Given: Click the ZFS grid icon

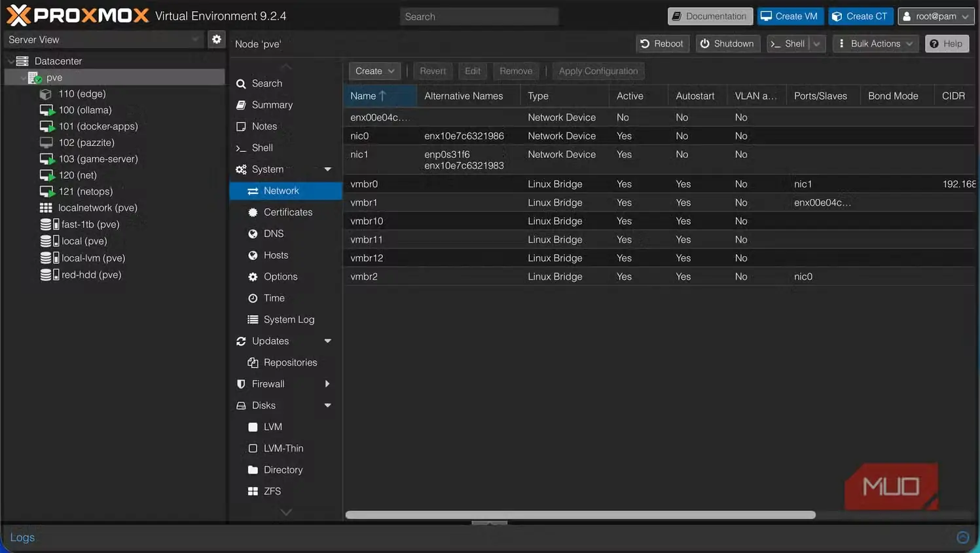Looking at the screenshot, I should [x=253, y=491].
